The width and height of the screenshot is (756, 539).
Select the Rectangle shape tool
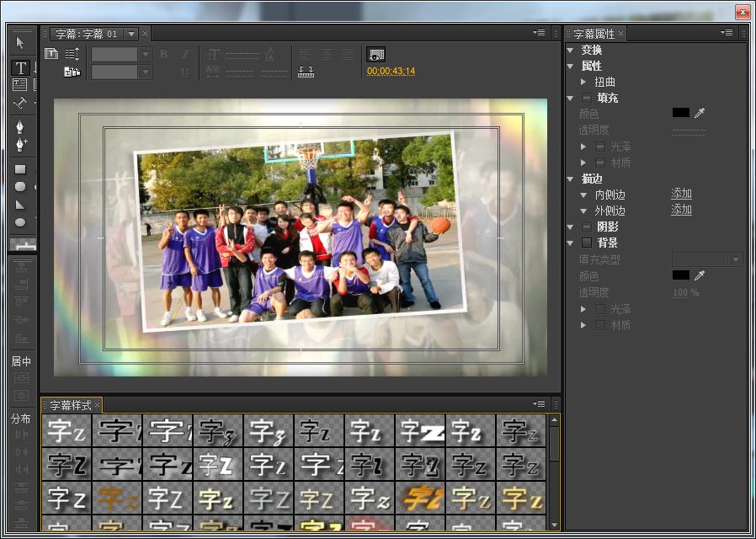(21, 169)
